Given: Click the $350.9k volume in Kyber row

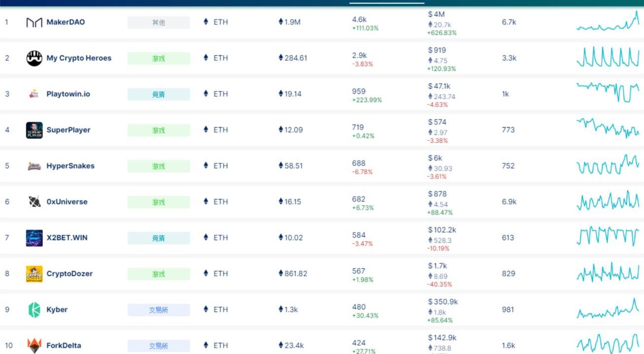Looking at the screenshot, I should click(443, 302).
